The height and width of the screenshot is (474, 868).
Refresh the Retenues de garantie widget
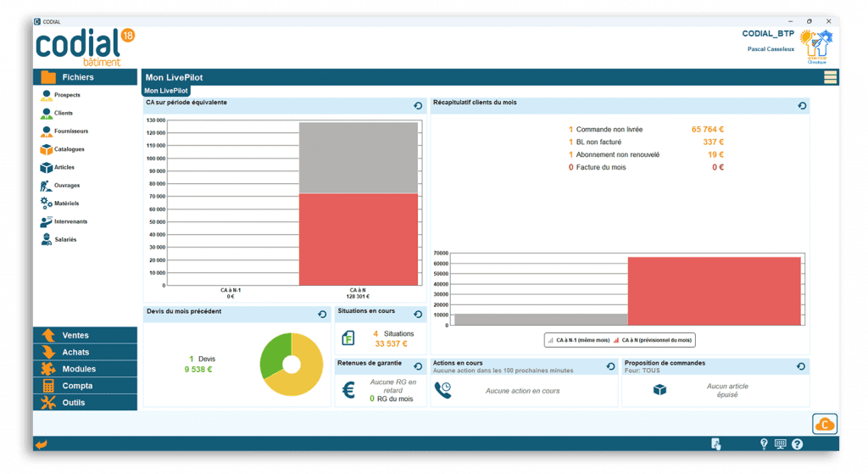[418, 366]
